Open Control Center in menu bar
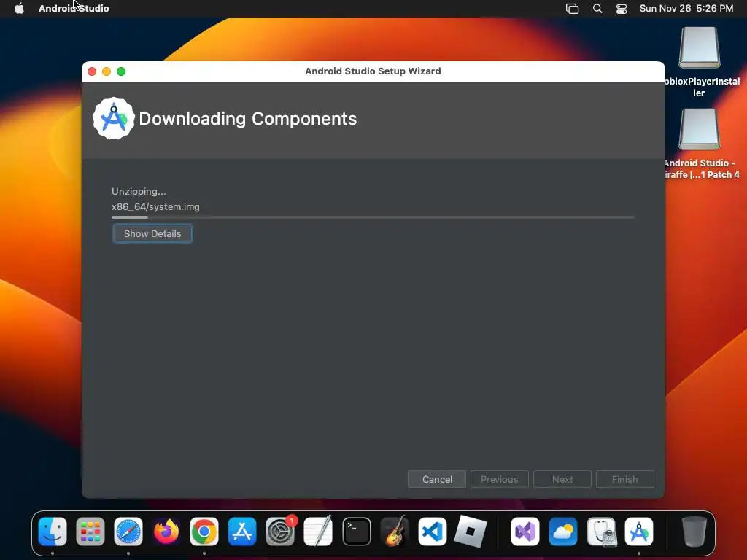 [622, 9]
